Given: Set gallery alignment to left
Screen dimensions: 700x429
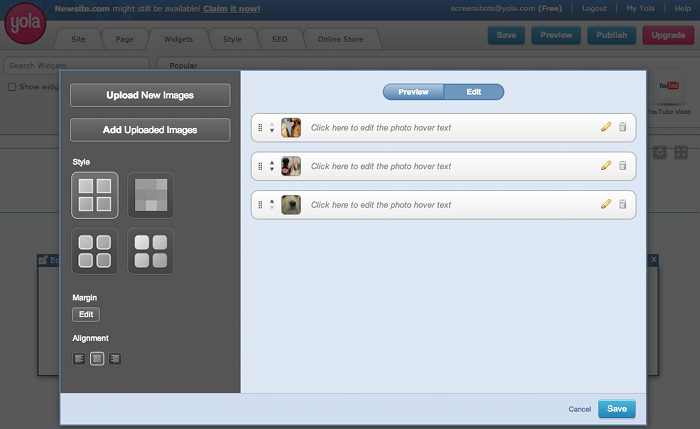Looking at the screenshot, I should (x=79, y=358).
